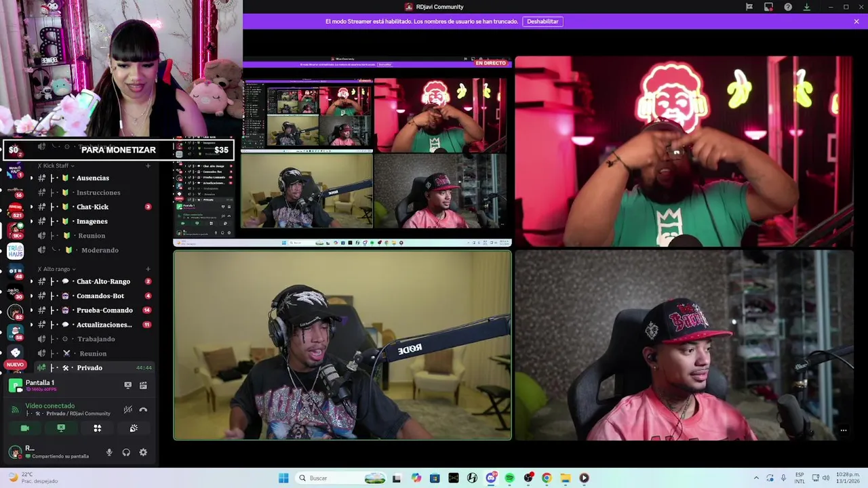Deafen audio with headphones icon
Image resolution: width=868 pixels, height=488 pixels.
tap(126, 452)
